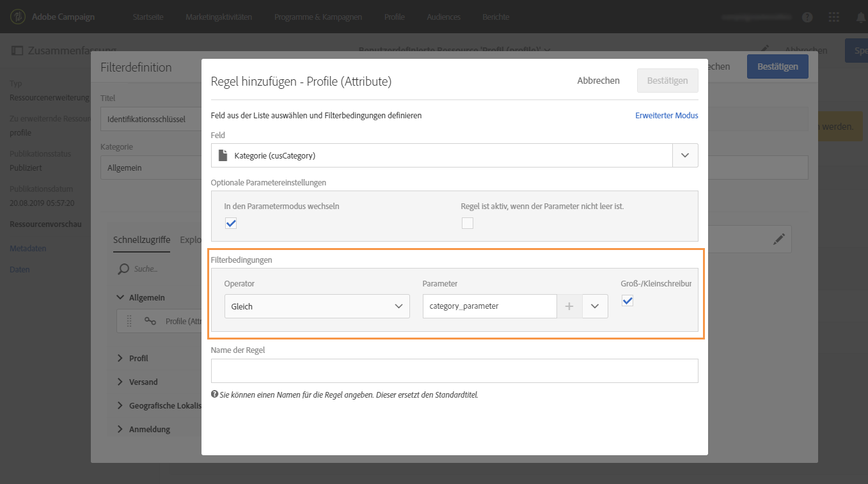Screen dimensions: 868x484
Task: Click the pencil edit icon in the background panel
Action: [x=778, y=239]
